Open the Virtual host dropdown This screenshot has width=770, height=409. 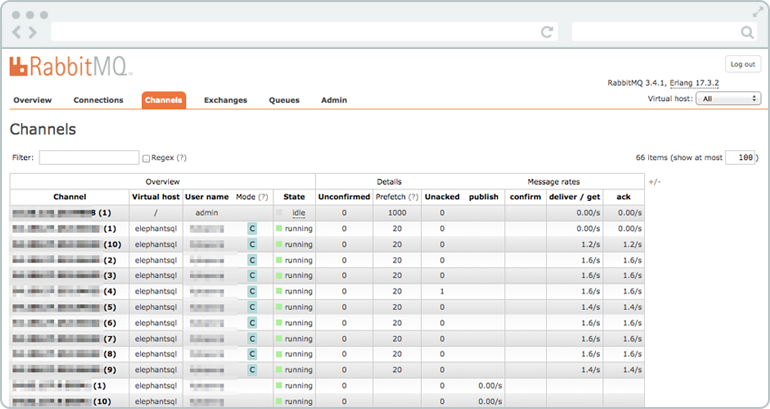(x=729, y=99)
